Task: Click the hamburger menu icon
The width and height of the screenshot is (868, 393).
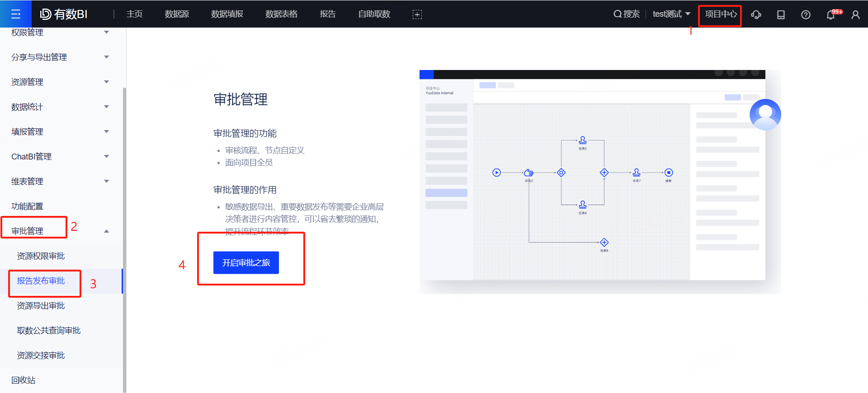Action: pyautogui.click(x=15, y=14)
